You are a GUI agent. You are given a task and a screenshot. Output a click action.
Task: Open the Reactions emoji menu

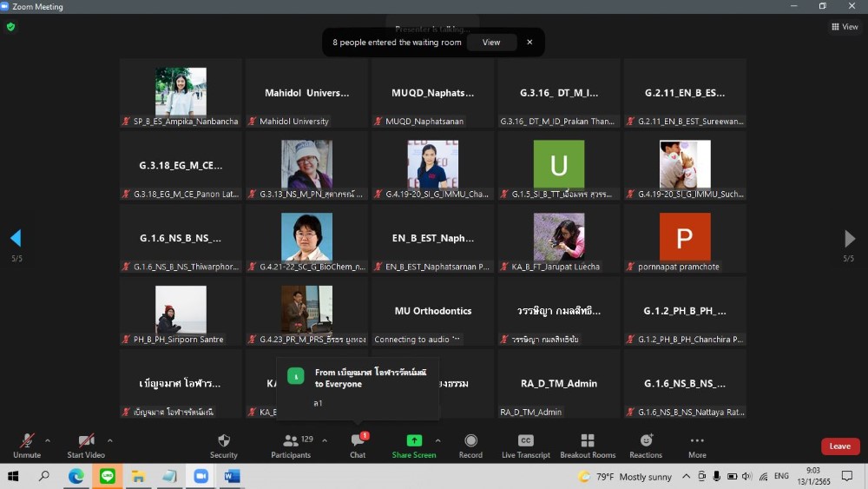646,441
